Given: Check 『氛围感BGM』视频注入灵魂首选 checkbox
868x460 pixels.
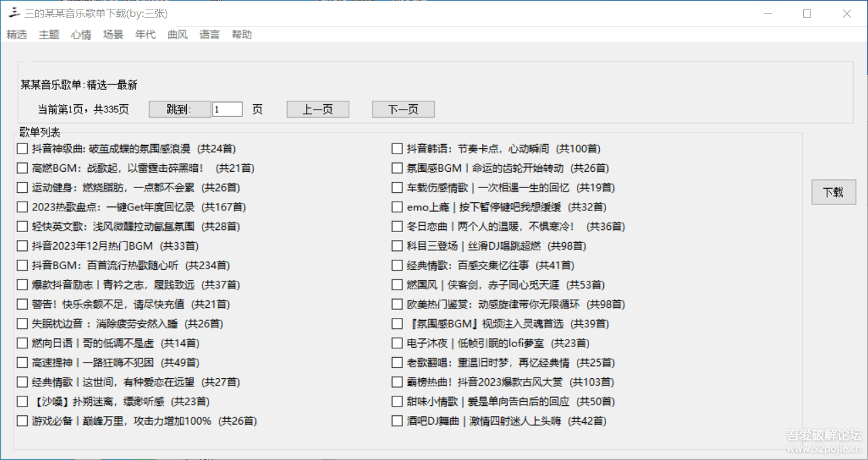Looking at the screenshot, I should [397, 324].
